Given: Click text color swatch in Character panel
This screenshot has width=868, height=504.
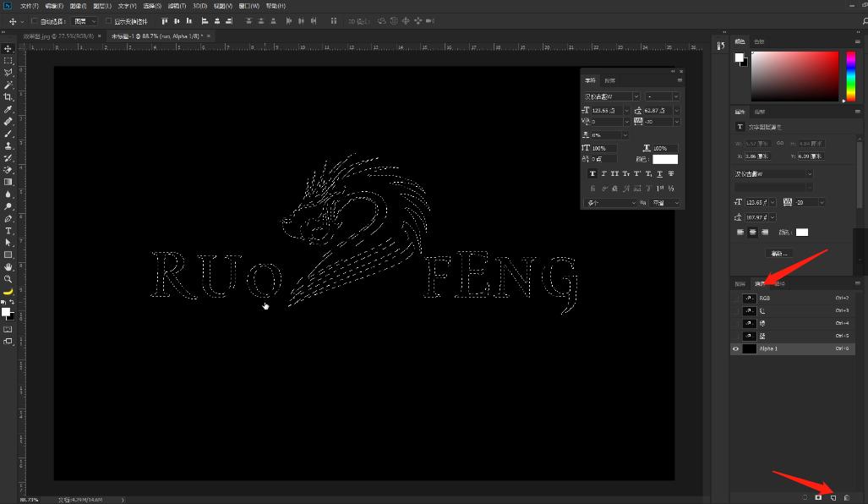Looking at the screenshot, I should click(665, 159).
